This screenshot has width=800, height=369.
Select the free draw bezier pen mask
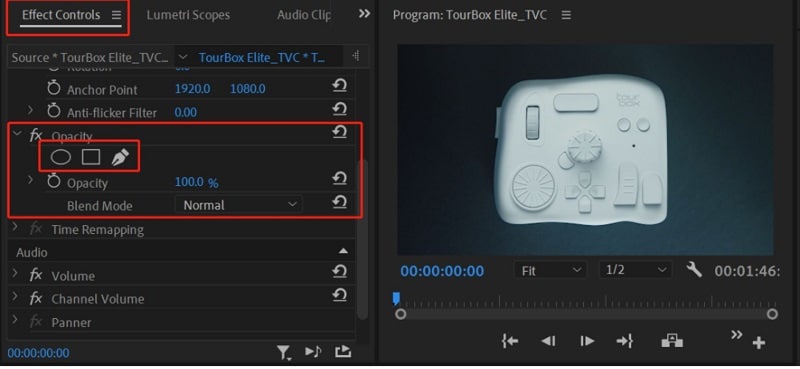click(x=120, y=157)
